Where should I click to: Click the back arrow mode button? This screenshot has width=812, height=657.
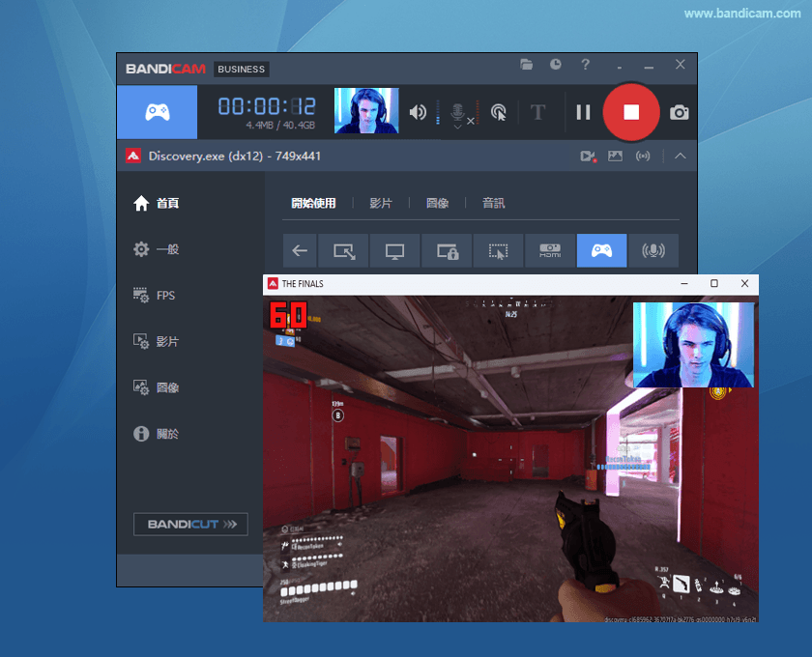click(300, 250)
